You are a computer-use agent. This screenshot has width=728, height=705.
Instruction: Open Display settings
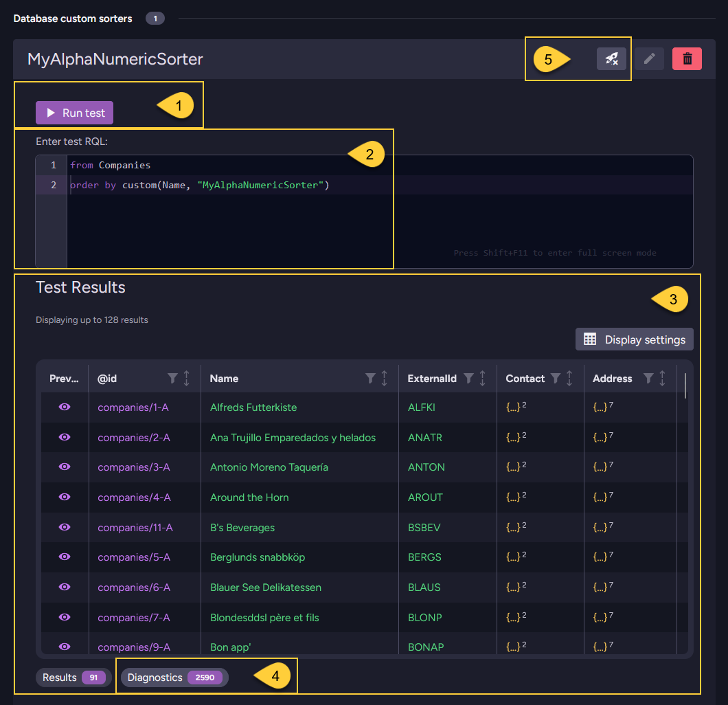coord(634,339)
